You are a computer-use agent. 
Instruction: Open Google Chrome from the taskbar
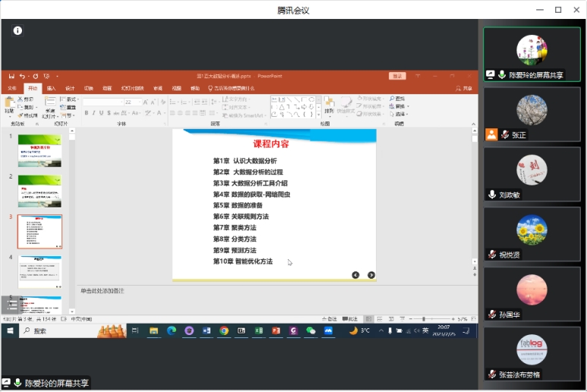(x=224, y=331)
